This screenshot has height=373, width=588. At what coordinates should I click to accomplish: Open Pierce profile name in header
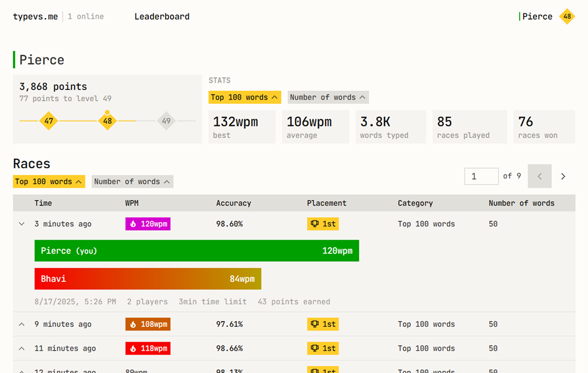point(537,16)
